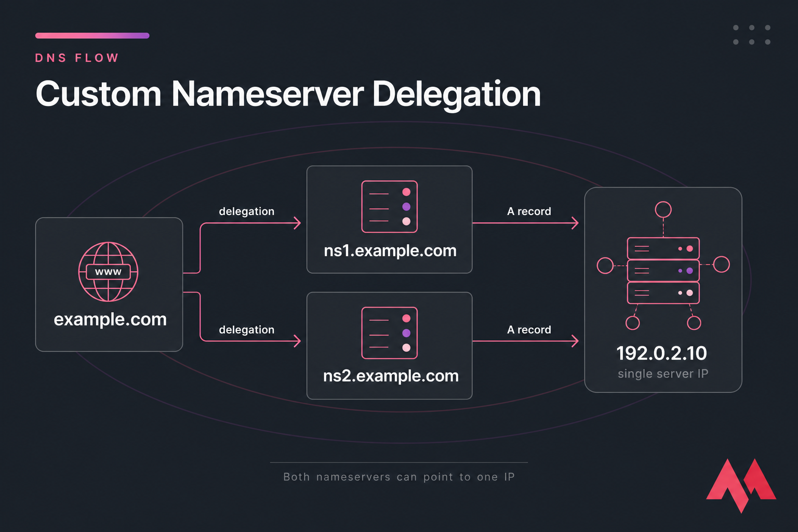Click the www globe icon
This screenshot has height=532, width=798.
click(108, 272)
